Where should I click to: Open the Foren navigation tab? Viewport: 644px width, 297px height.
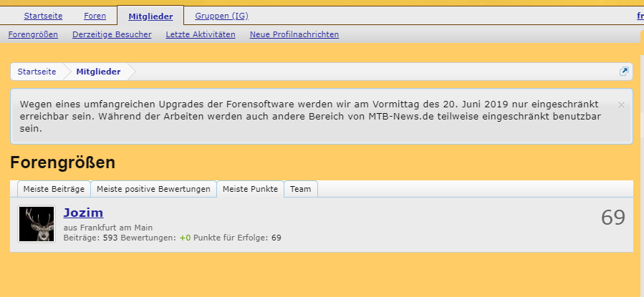95,16
